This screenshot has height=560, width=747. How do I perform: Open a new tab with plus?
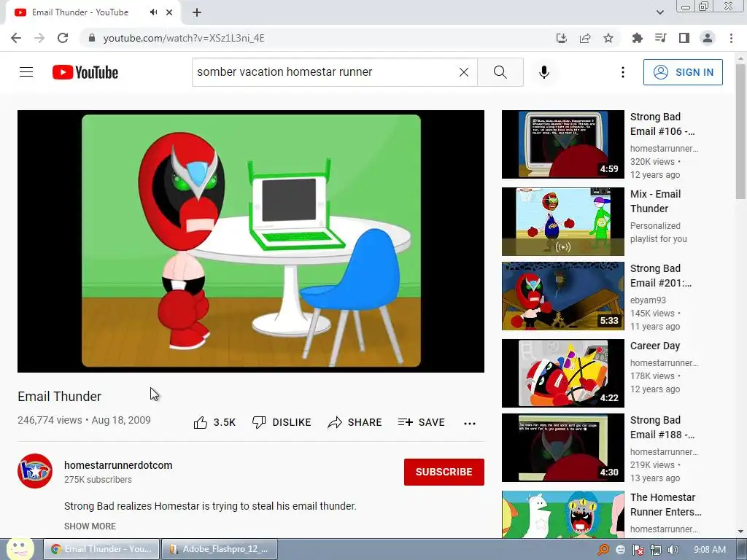(x=197, y=12)
